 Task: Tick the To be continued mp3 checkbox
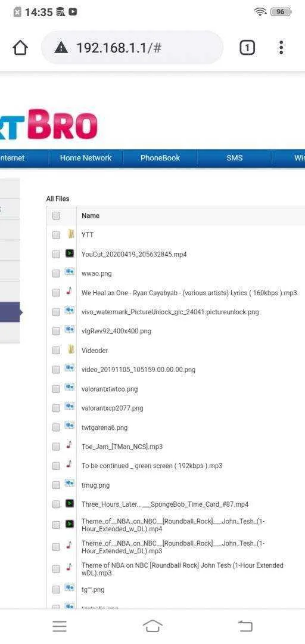56,466
